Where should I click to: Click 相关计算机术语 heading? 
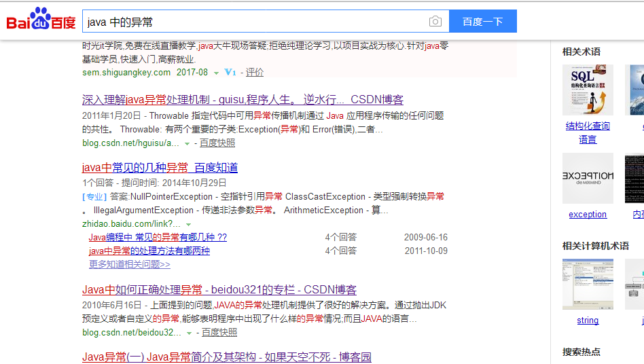(596, 246)
